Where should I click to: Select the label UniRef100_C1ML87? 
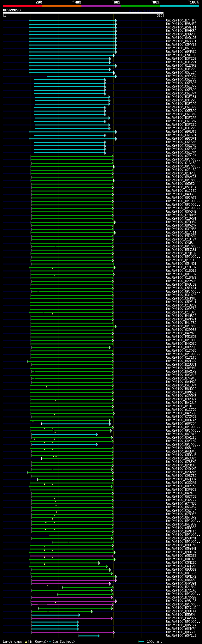pos(181,267)
